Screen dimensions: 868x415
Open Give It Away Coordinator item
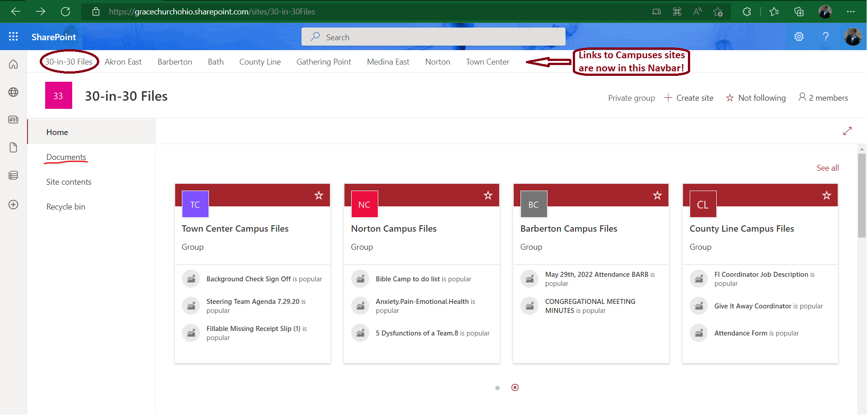[753, 306]
